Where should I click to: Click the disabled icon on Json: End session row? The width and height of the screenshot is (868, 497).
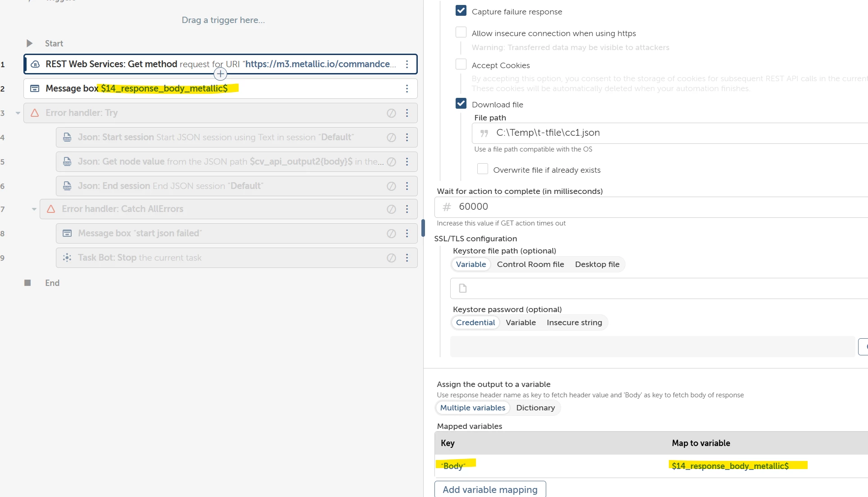click(391, 186)
